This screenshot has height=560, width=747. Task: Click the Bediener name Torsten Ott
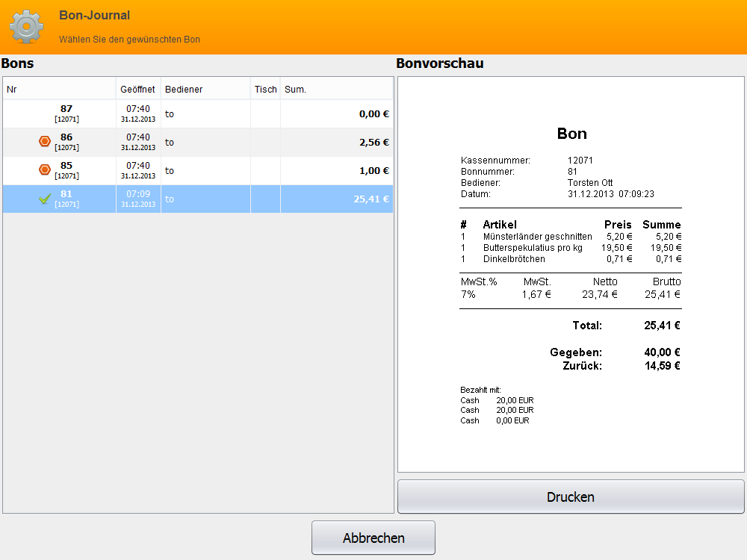(590, 183)
